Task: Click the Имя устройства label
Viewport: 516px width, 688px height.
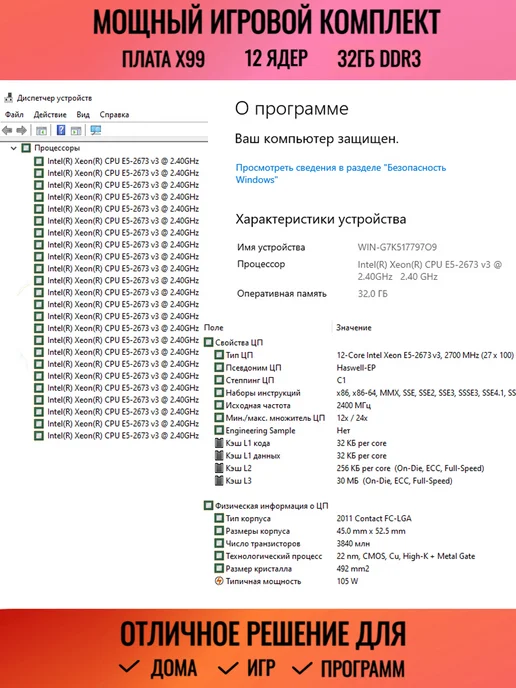Action: tap(271, 247)
